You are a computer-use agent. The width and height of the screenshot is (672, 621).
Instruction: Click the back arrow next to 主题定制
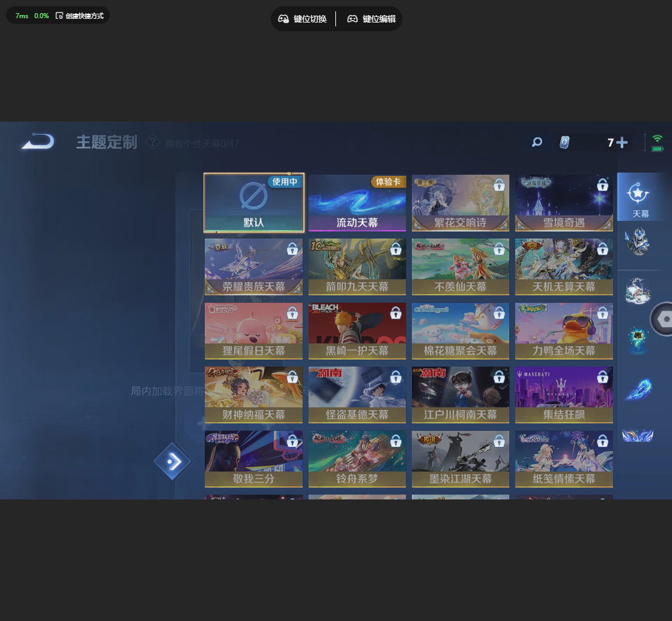(38, 142)
